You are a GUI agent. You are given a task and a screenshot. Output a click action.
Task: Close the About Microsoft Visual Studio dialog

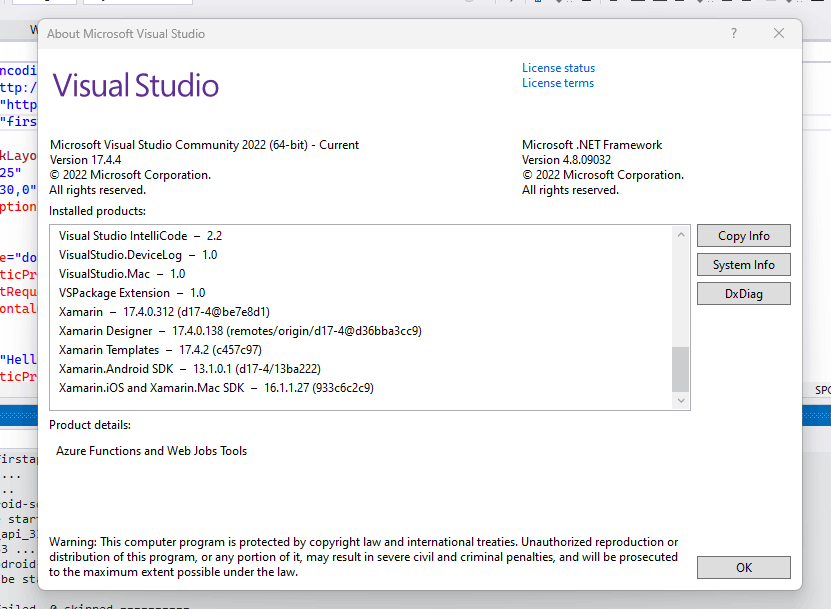(779, 33)
